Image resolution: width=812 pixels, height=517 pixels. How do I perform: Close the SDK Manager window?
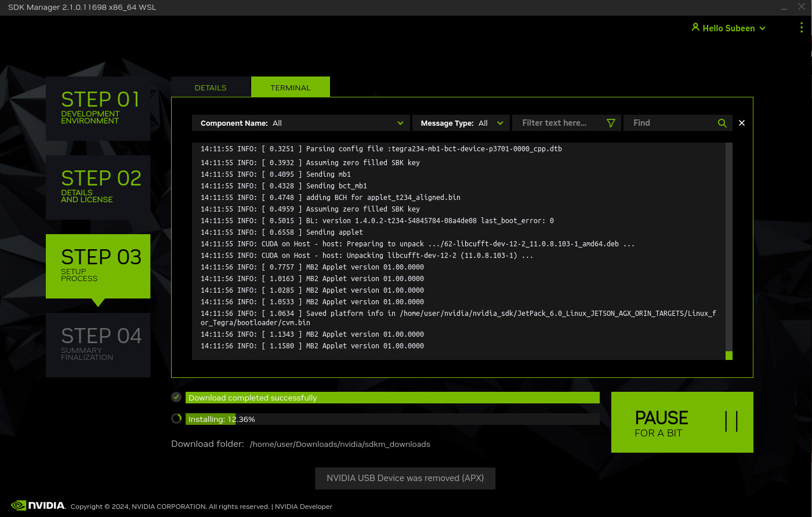click(x=802, y=7)
